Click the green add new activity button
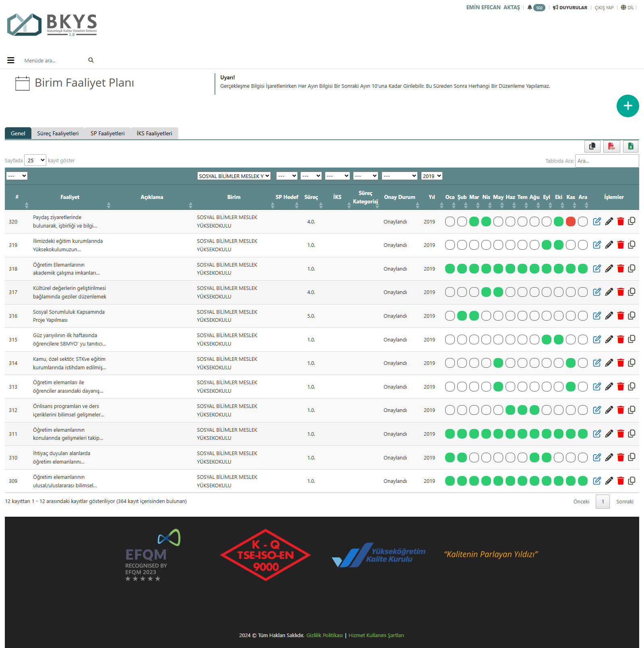644x648 pixels. (627, 106)
